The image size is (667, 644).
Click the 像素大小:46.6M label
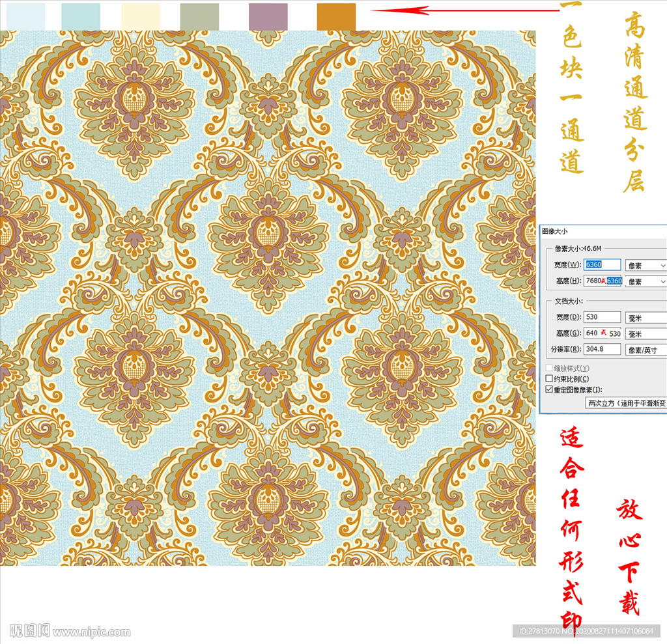pyautogui.click(x=578, y=248)
